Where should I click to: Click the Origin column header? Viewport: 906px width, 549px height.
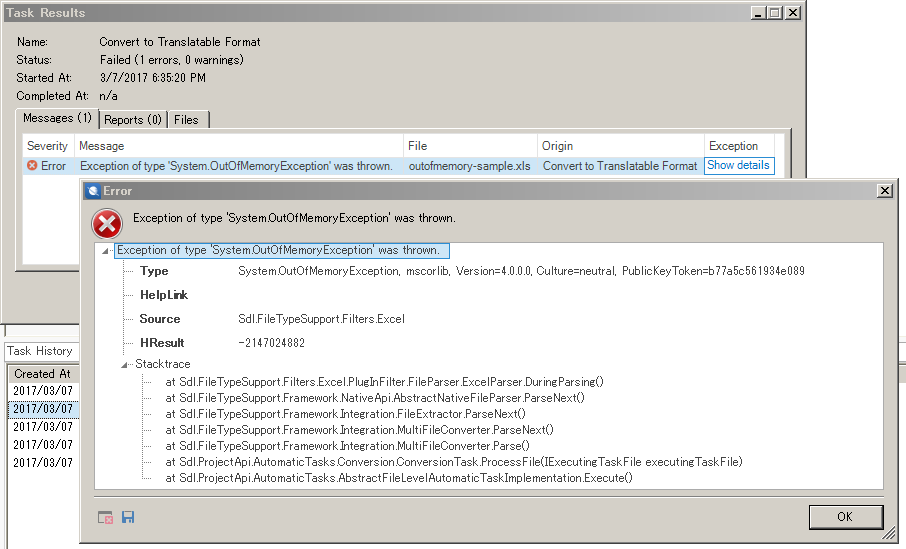click(621, 146)
